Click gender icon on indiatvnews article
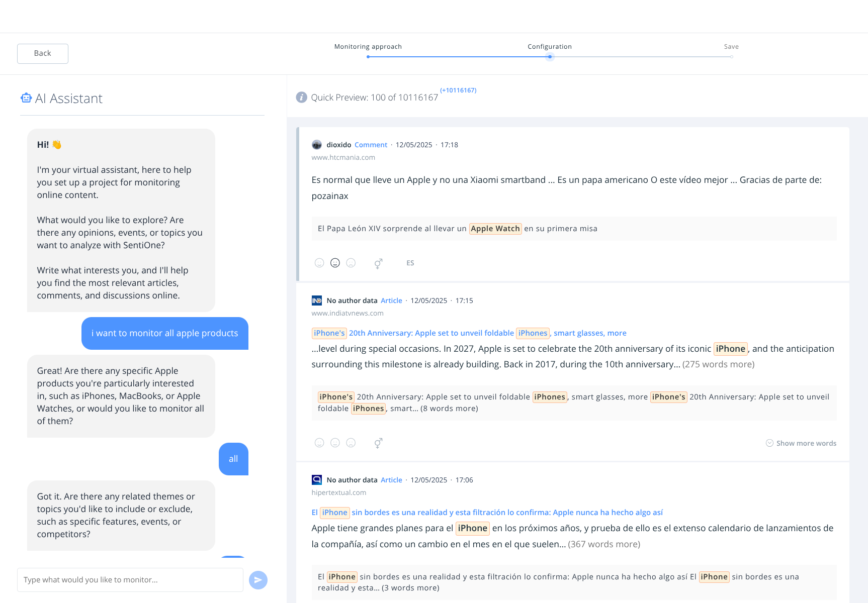Screen dimensions: 868x603 (x=378, y=443)
